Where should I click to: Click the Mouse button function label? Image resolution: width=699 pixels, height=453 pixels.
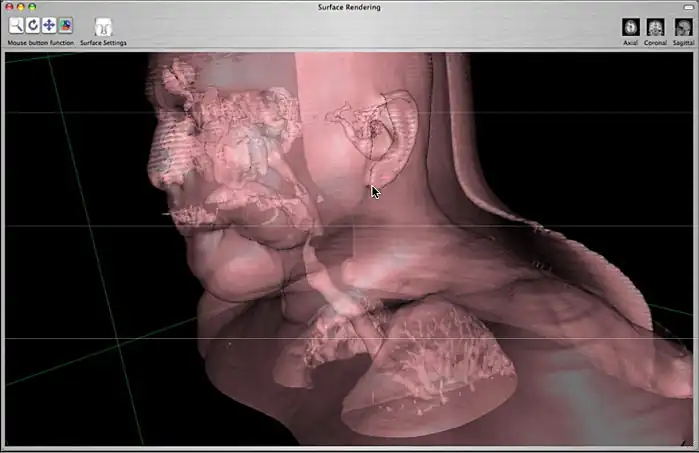pos(41,43)
